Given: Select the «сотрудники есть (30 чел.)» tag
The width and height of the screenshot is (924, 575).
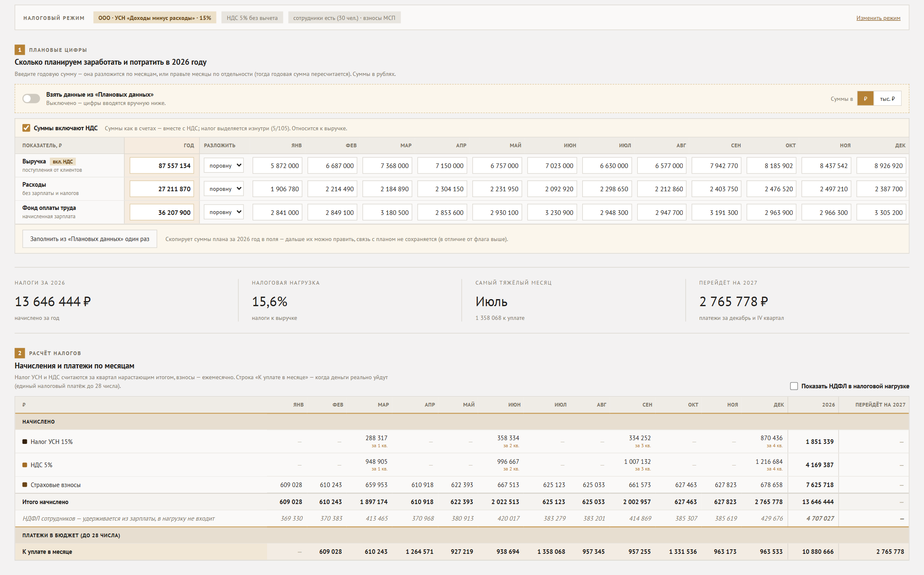Looking at the screenshot, I should [x=344, y=18].
